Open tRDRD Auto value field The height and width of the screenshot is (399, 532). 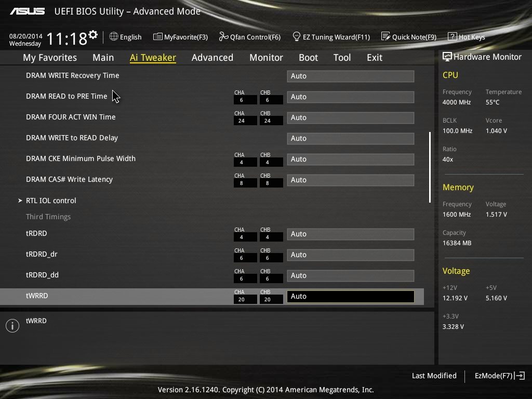coord(351,234)
